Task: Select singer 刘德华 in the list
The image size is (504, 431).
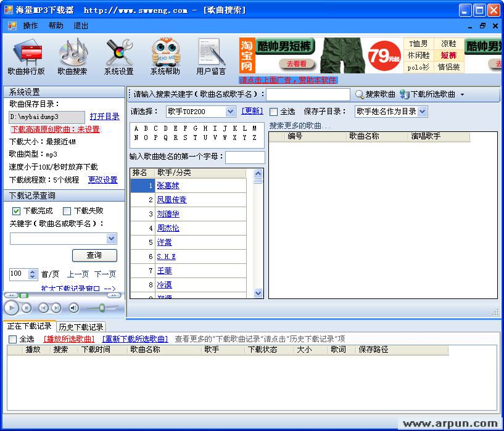Action: point(168,214)
